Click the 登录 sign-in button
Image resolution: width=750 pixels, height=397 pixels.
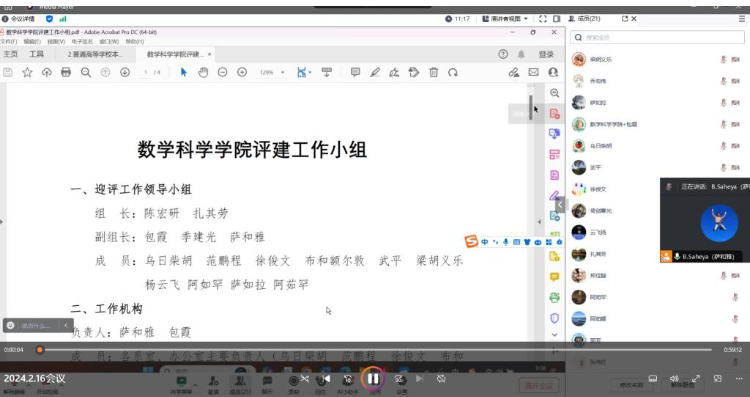pyautogui.click(x=546, y=55)
